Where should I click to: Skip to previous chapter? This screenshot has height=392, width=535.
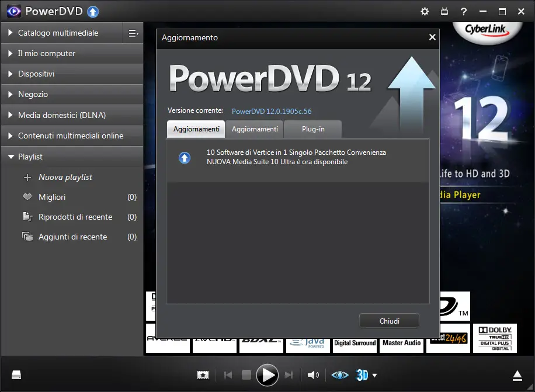pos(228,375)
